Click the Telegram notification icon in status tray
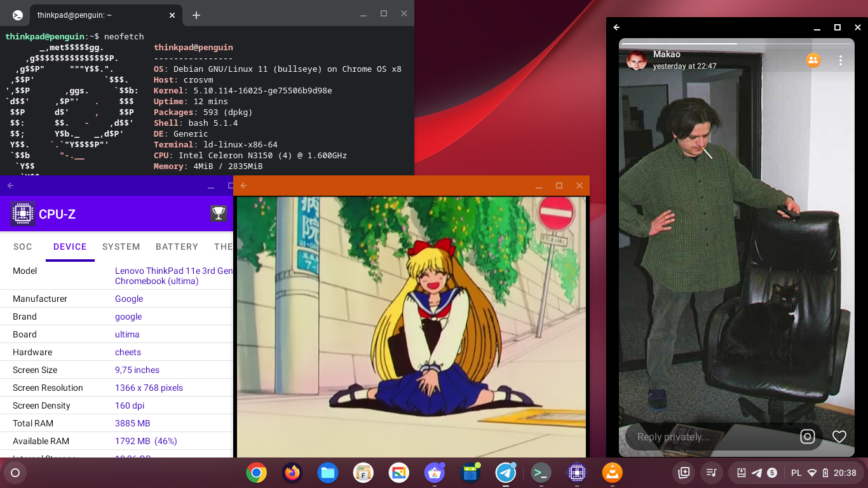The width and height of the screenshot is (868, 488). (x=757, y=473)
